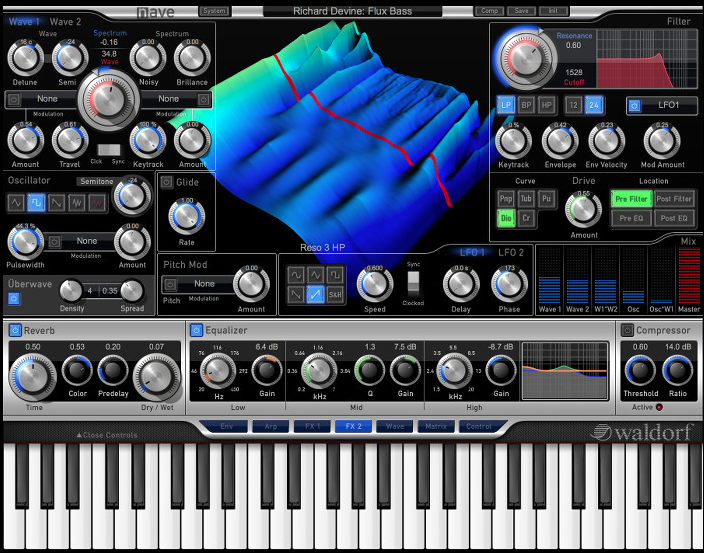Open the FX 1 page tab
This screenshot has height=553, width=704.
(312, 426)
